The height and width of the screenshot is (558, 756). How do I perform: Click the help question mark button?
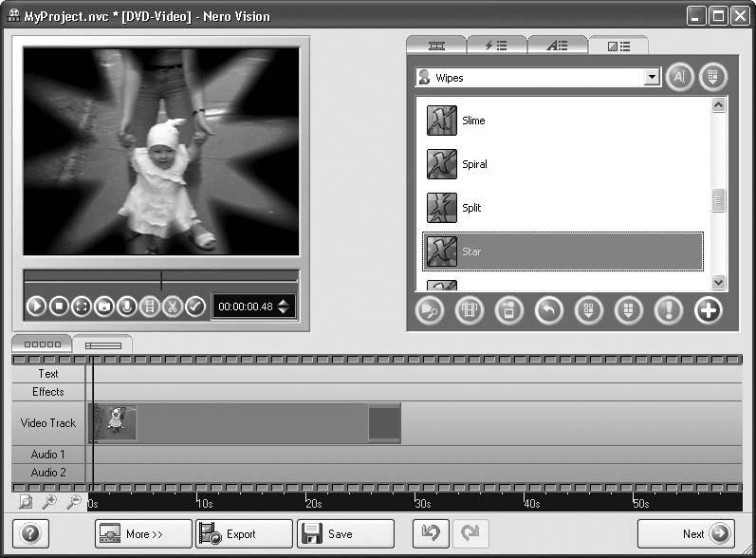click(x=30, y=533)
